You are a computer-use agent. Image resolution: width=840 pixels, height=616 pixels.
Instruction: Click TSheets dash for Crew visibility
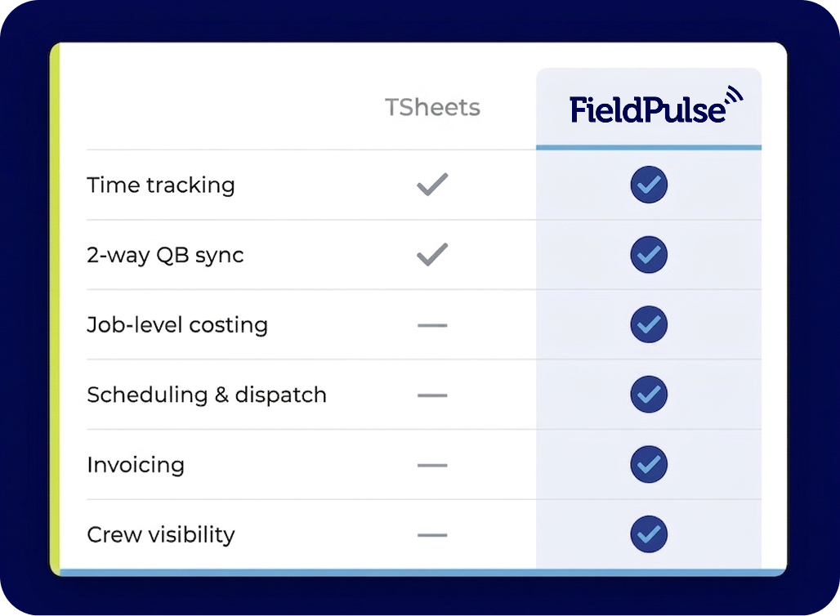(432, 535)
